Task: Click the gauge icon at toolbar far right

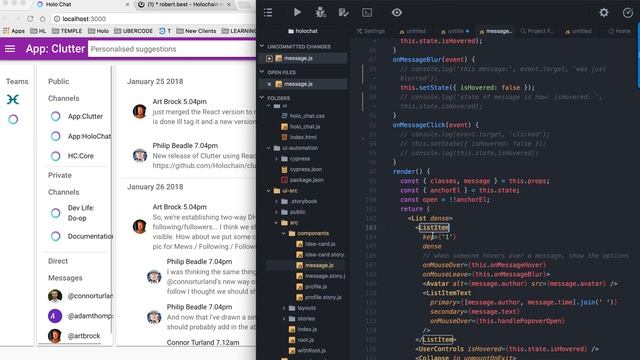Action: pyautogui.click(x=628, y=13)
